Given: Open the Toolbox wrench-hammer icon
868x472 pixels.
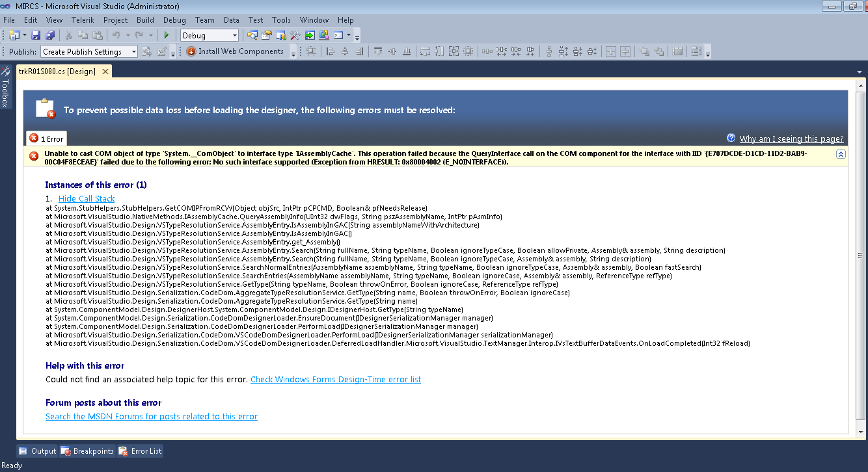Looking at the screenshot, I should point(295,35).
